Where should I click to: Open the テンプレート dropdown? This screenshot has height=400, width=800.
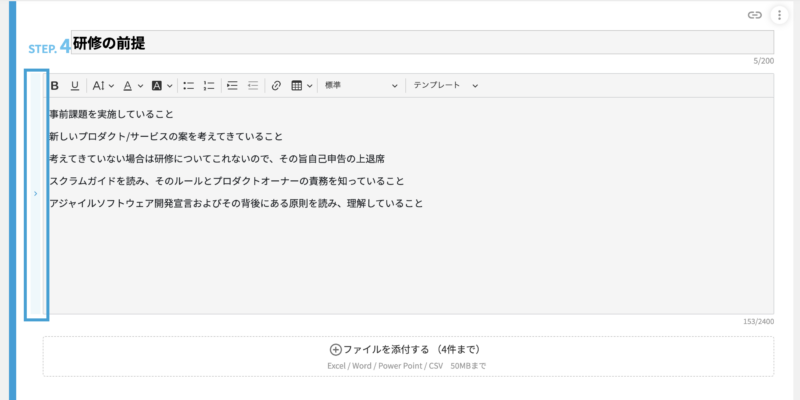click(x=446, y=86)
